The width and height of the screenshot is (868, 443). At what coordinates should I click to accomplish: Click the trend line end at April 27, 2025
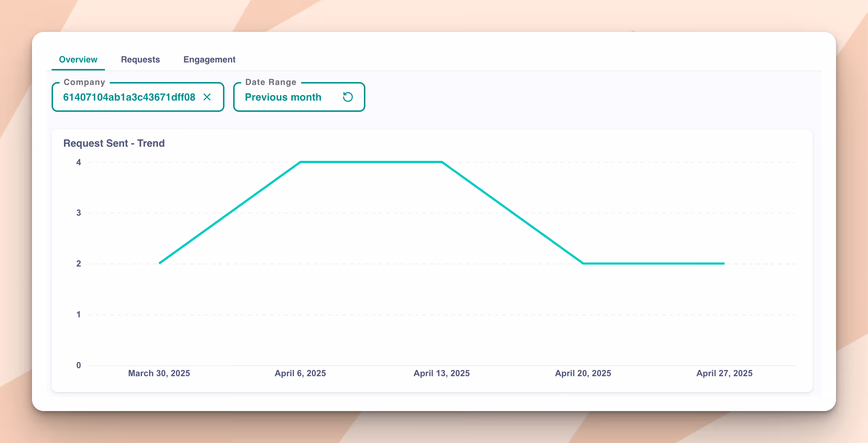point(724,263)
